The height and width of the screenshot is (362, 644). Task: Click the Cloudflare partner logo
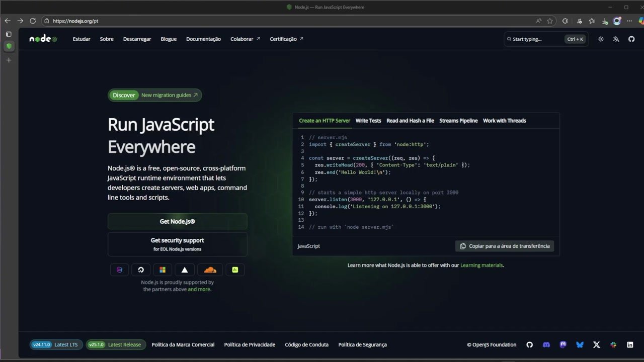tap(210, 269)
